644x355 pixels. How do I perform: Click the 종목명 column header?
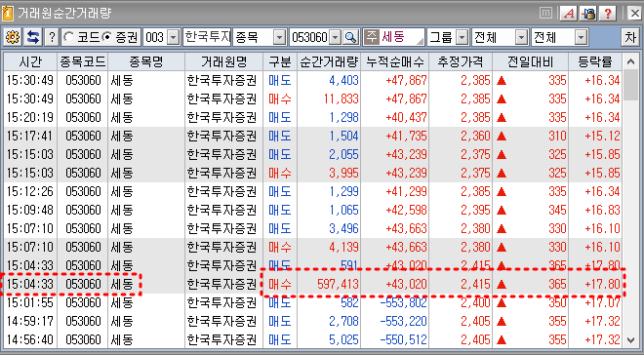(146, 62)
